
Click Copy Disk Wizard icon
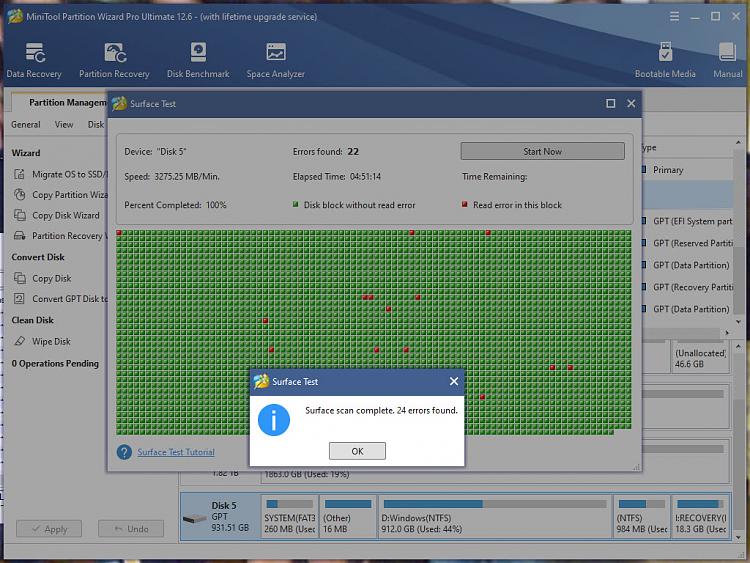pyautogui.click(x=19, y=215)
